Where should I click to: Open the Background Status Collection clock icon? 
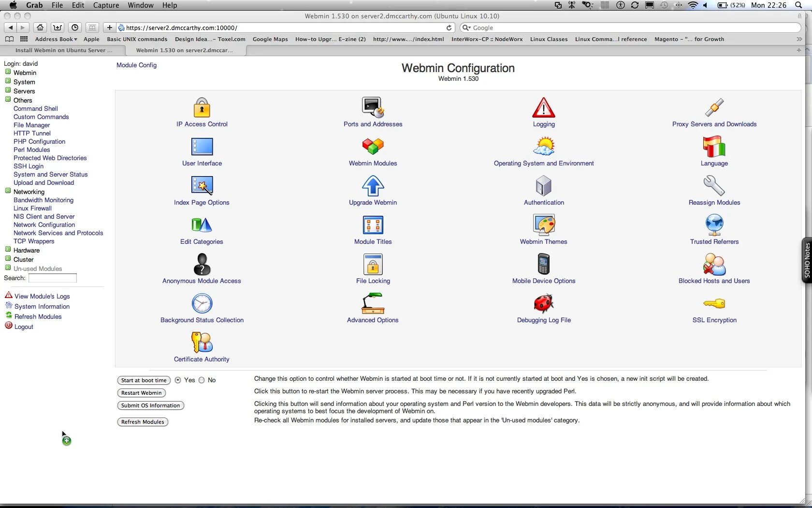pos(202,303)
